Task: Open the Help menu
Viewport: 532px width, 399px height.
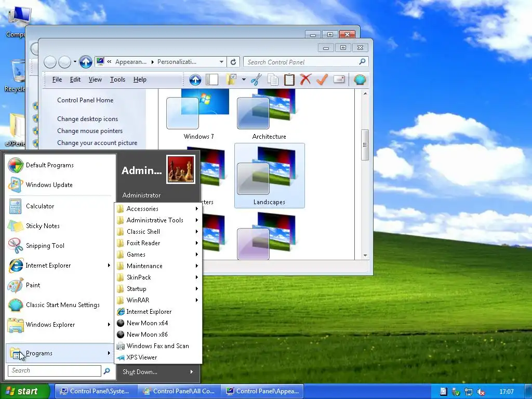Action: [140, 79]
